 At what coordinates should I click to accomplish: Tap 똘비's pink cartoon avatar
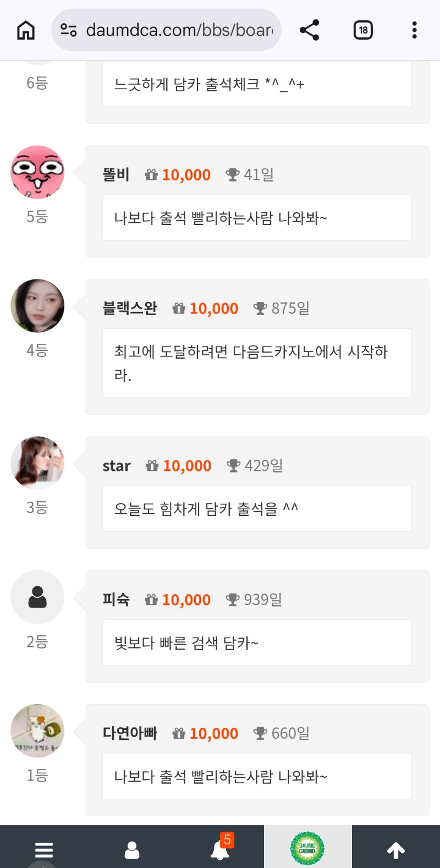pos(37,172)
